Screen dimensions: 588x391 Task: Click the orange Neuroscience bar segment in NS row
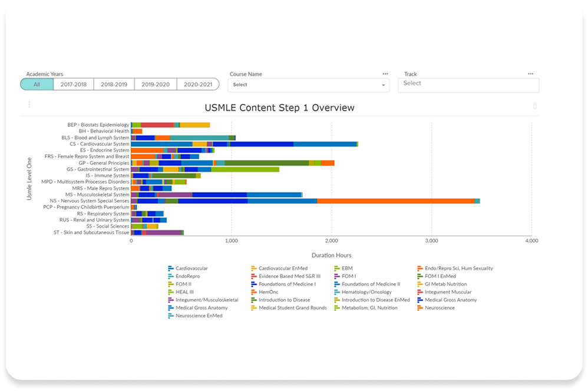[395, 201]
